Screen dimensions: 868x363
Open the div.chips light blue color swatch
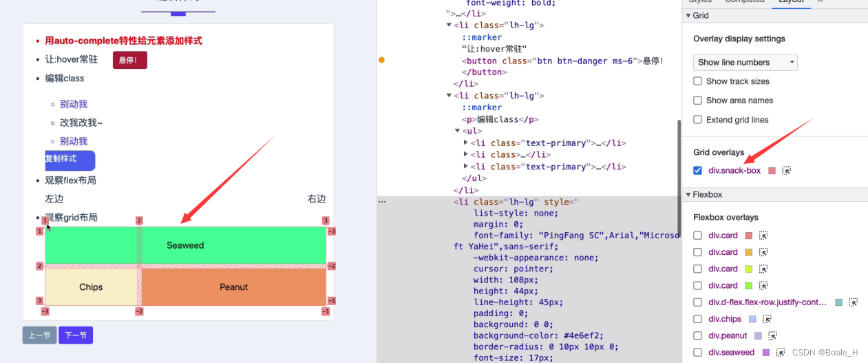(752, 319)
